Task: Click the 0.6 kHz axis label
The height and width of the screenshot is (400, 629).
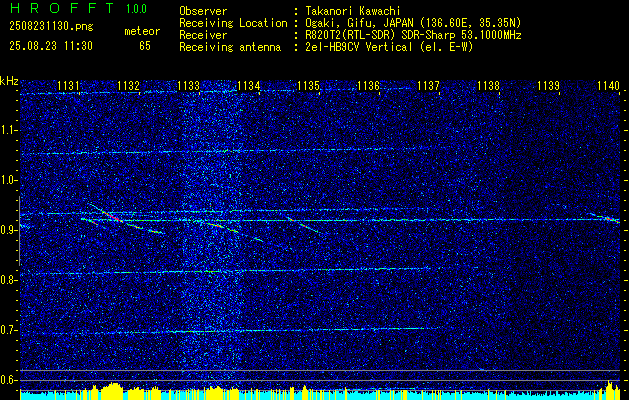Action: click(x=8, y=380)
